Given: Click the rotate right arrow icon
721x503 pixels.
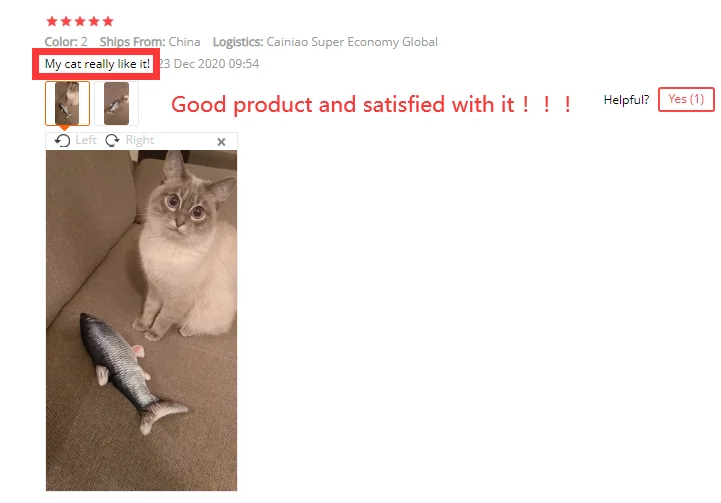Looking at the screenshot, I should [112, 140].
